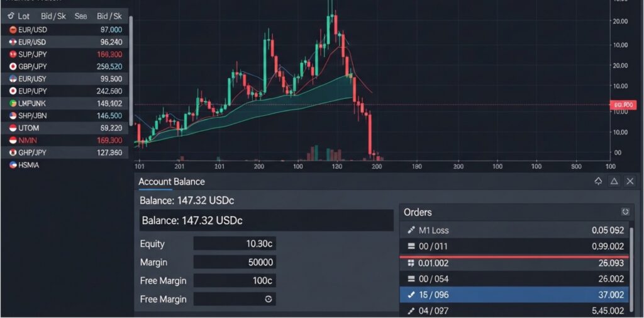Select the GHP/JPY symbol row
This screenshot has width=644, height=318.
tap(65, 152)
